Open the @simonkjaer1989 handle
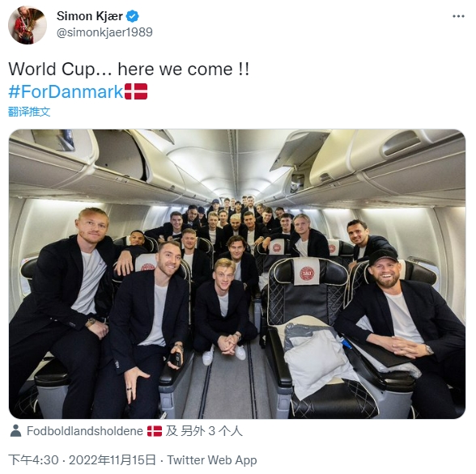This screenshot has width=476, height=474. pos(104,32)
